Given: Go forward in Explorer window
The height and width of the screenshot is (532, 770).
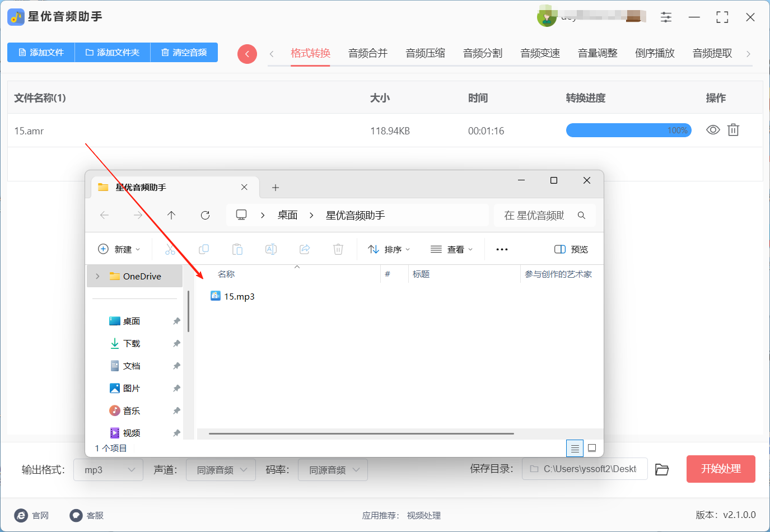Looking at the screenshot, I should coord(138,215).
